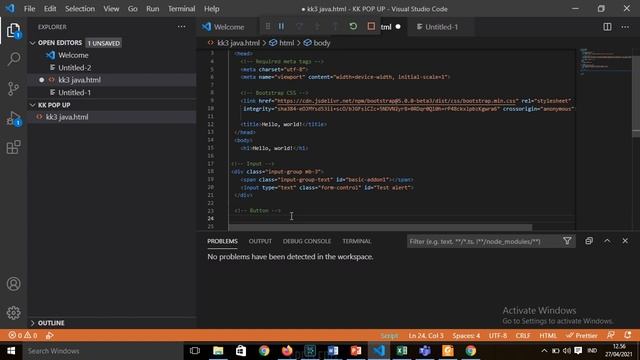
Task: Open editor More Actions ellipsis
Action: [625, 27]
